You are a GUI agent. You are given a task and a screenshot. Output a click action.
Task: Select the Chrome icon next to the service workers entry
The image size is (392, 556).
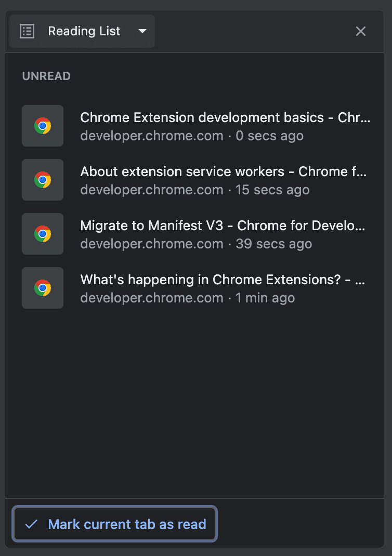click(43, 180)
